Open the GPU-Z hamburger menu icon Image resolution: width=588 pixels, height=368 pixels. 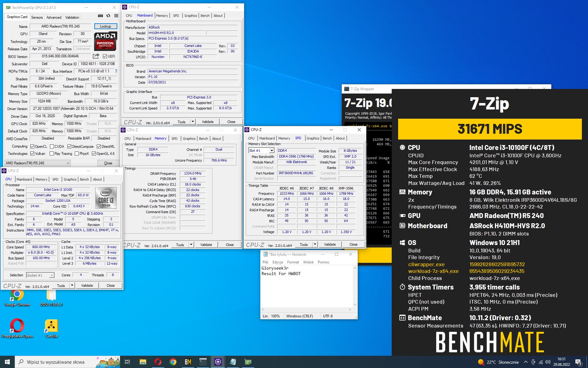116,16
